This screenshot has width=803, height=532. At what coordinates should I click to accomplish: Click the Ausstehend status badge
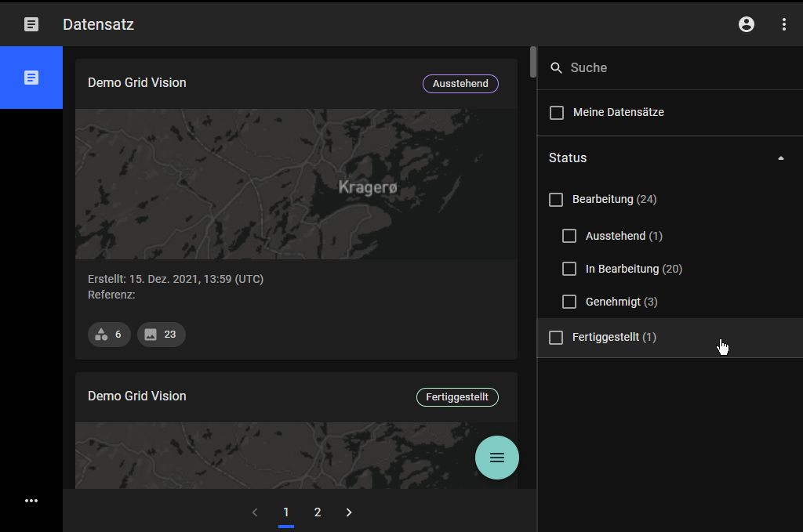pos(460,84)
